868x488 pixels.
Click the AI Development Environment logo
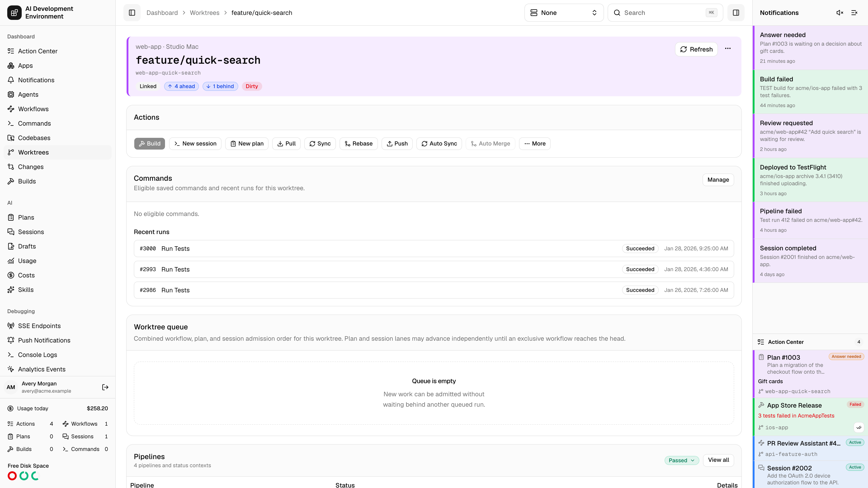(14, 13)
